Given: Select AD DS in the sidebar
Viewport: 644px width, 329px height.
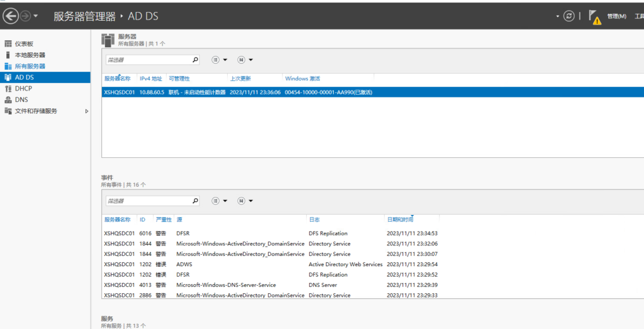Looking at the screenshot, I should (45, 77).
